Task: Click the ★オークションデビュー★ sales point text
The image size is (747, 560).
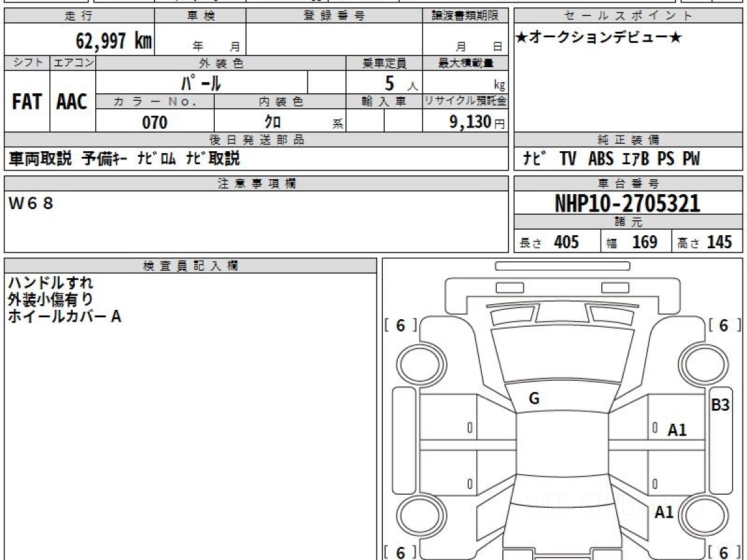Action: pyautogui.click(x=599, y=38)
